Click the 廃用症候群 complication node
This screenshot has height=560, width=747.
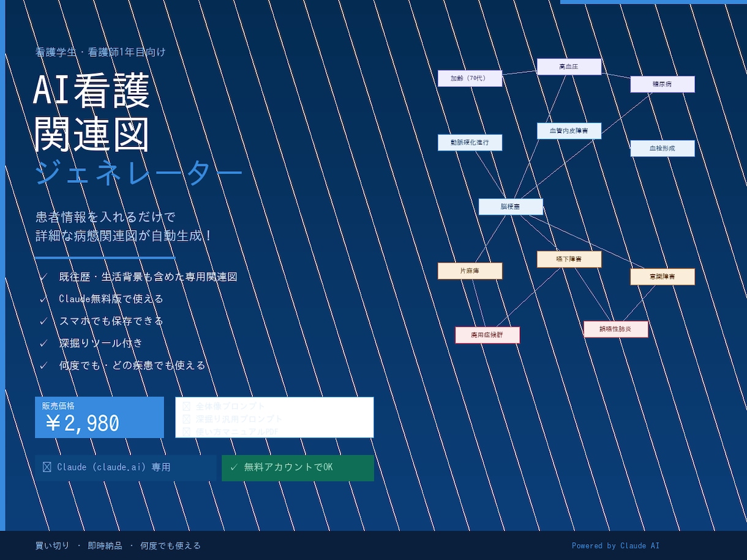(487, 335)
